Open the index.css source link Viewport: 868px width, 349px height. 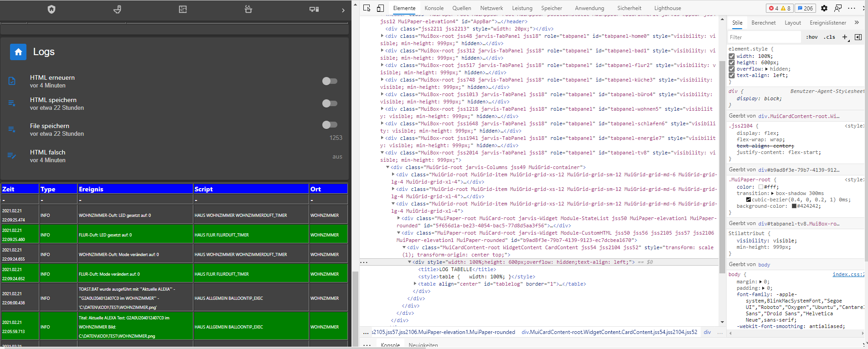(848, 274)
